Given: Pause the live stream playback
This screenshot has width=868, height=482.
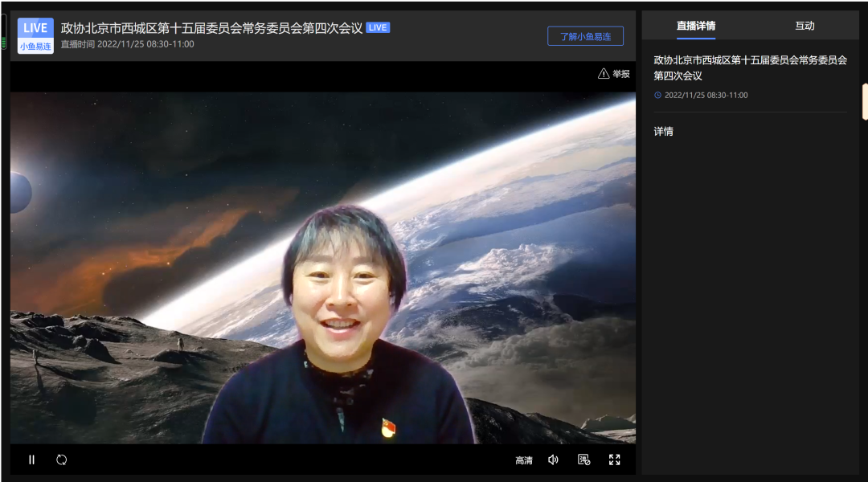Looking at the screenshot, I should (x=32, y=460).
